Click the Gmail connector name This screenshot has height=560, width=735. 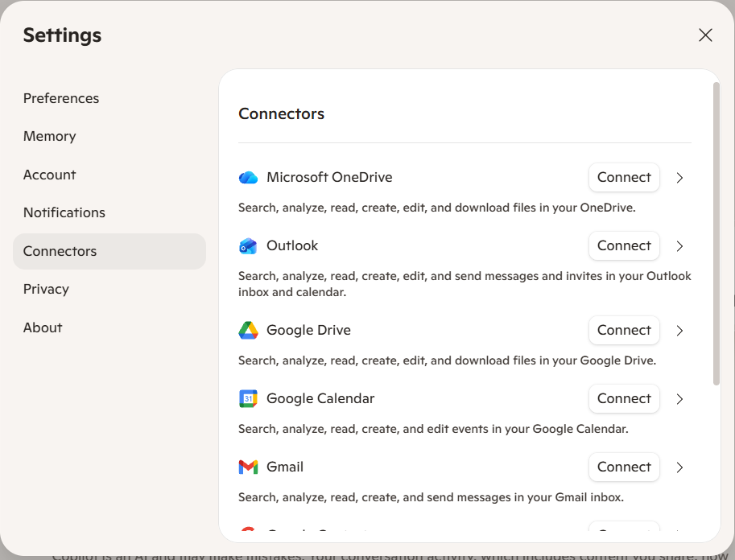click(285, 467)
